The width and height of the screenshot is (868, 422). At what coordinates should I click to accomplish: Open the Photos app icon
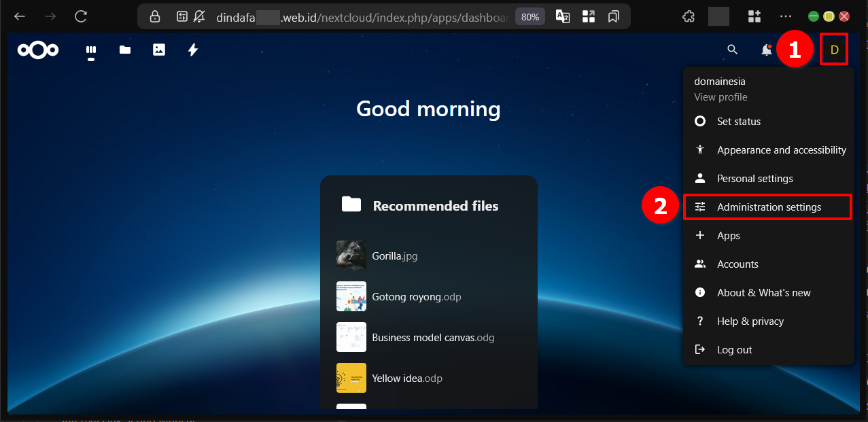click(x=159, y=50)
